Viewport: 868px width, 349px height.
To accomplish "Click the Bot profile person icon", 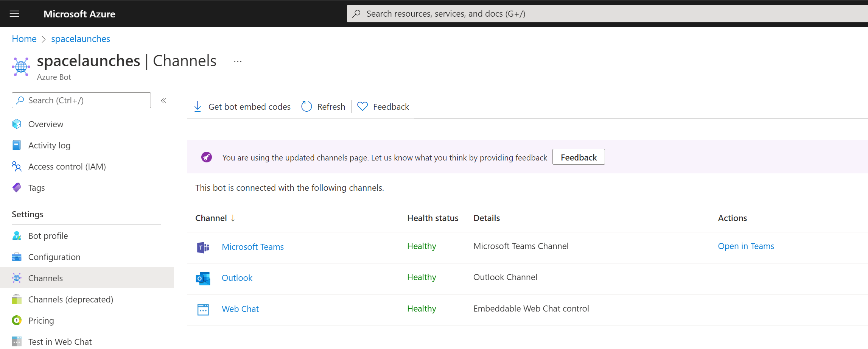I will click(x=17, y=236).
